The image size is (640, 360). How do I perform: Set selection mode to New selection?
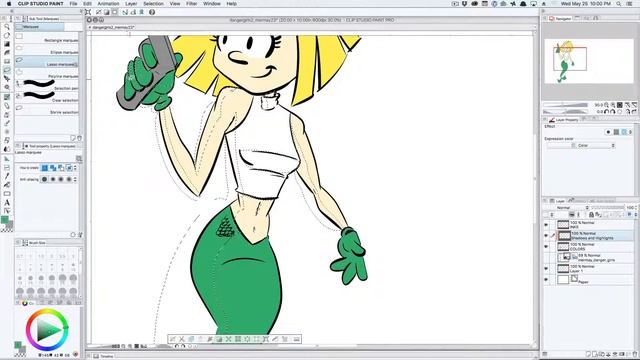[x=45, y=168]
